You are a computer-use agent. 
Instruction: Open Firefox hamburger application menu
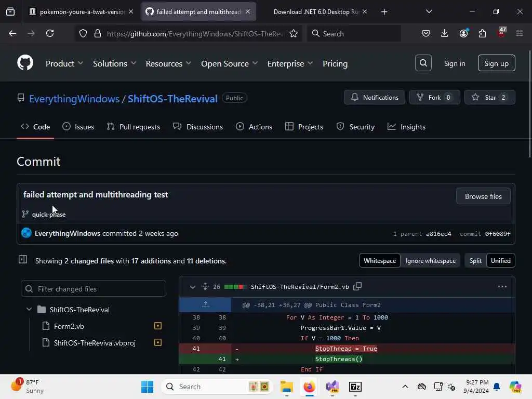coord(520,34)
